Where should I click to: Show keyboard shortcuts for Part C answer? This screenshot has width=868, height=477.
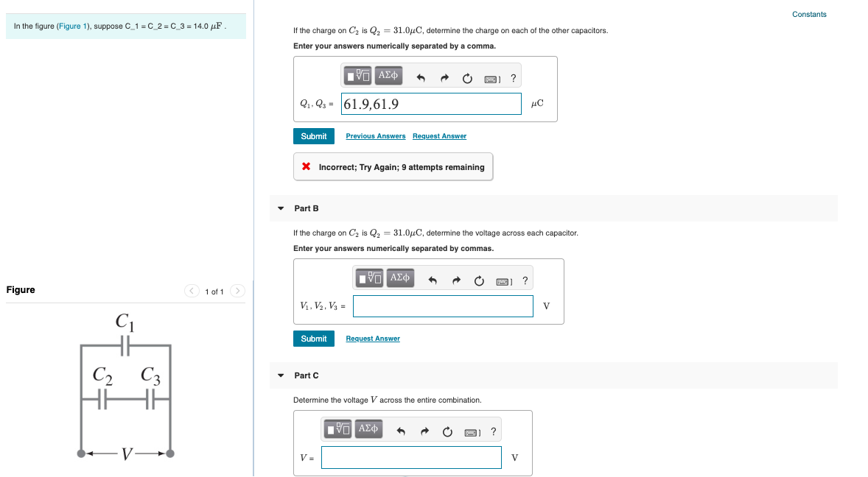point(472,432)
